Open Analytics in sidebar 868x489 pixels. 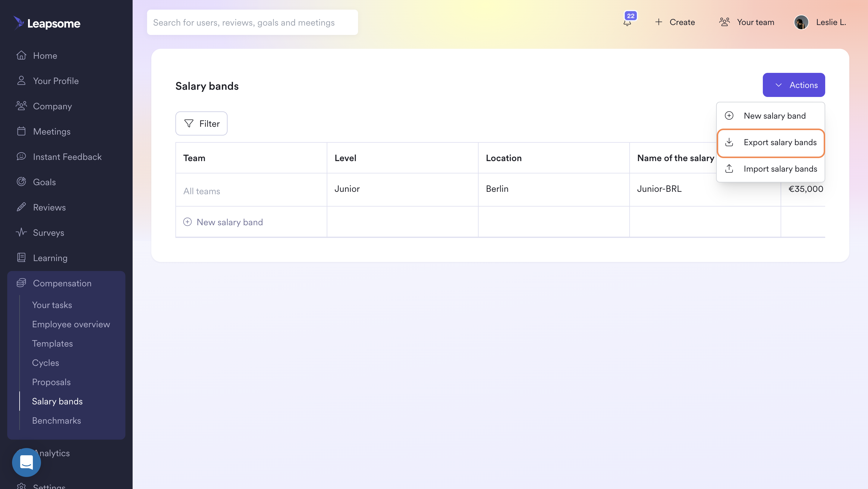[x=52, y=453]
